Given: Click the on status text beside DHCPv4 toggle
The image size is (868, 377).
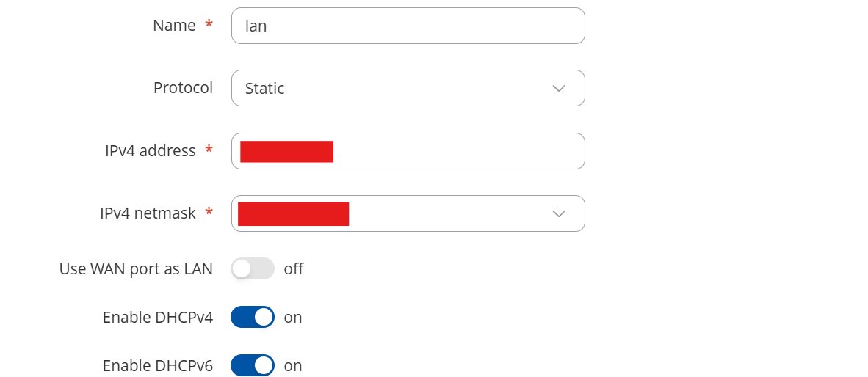Looking at the screenshot, I should click(x=293, y=317).
